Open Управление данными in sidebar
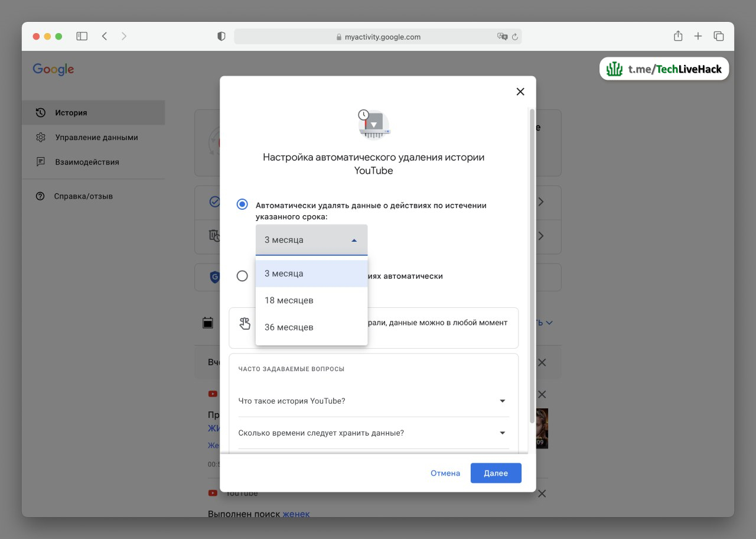756x539 pixels. tap(93, 137)
